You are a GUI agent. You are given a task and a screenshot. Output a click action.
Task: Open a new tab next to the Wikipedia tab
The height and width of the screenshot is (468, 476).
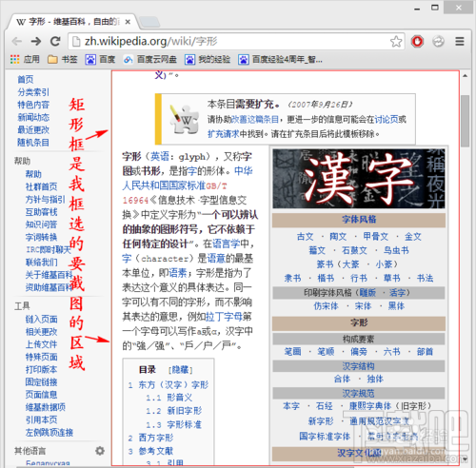tap(149, 22)
